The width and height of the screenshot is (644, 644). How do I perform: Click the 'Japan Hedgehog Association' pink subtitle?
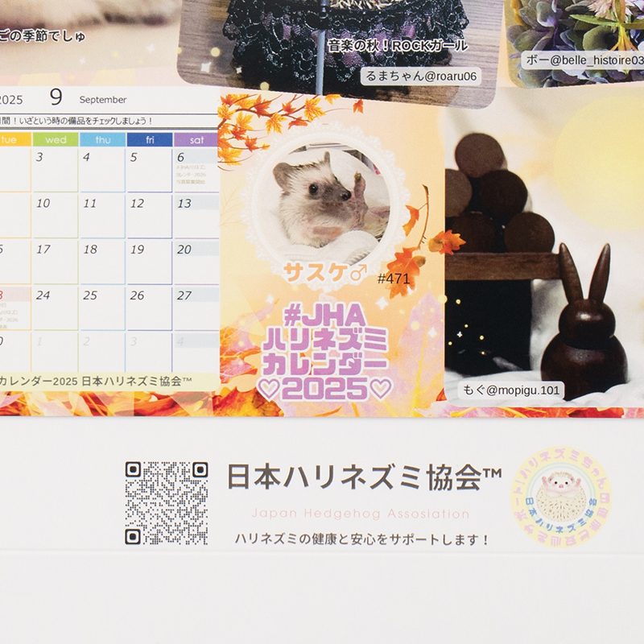pyautogui.click(x=360, y=514)
